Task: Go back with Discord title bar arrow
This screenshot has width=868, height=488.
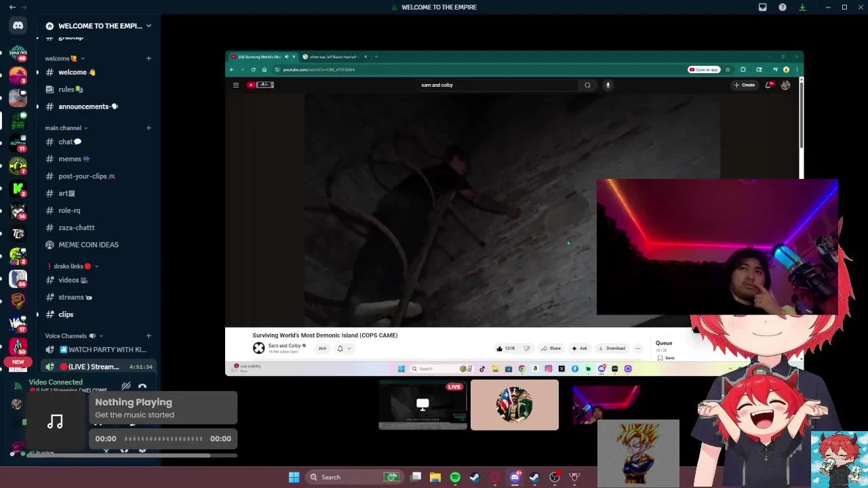Action: tap(12, 7)
